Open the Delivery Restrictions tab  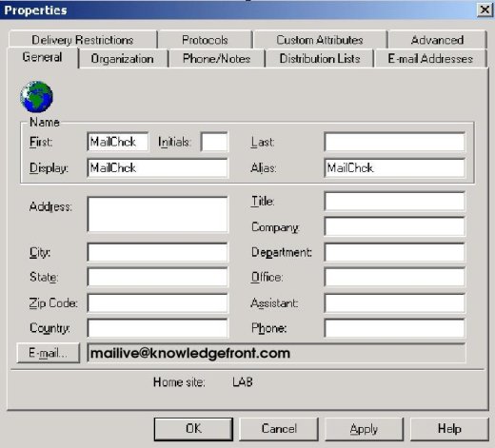pyautogui.click(x=83, y=40)
